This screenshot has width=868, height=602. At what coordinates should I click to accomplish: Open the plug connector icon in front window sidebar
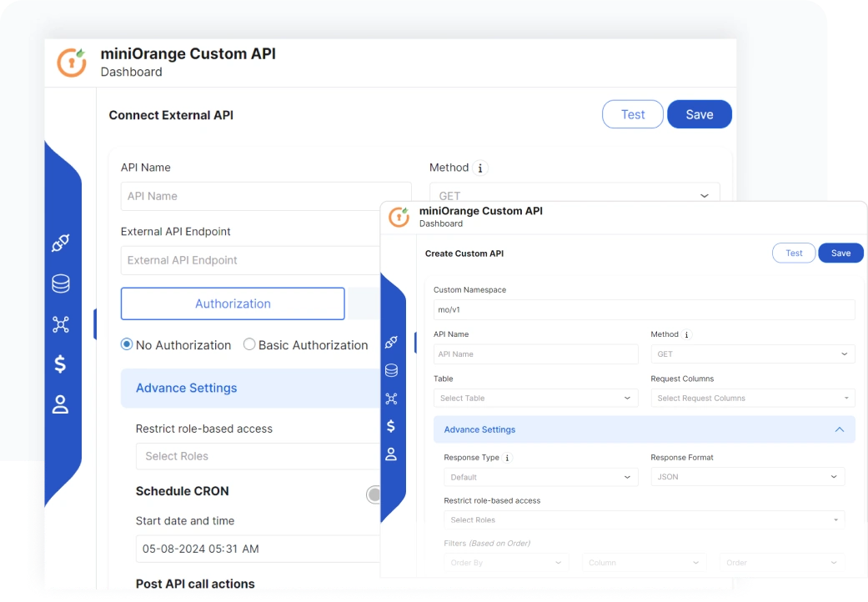[391, 342]
